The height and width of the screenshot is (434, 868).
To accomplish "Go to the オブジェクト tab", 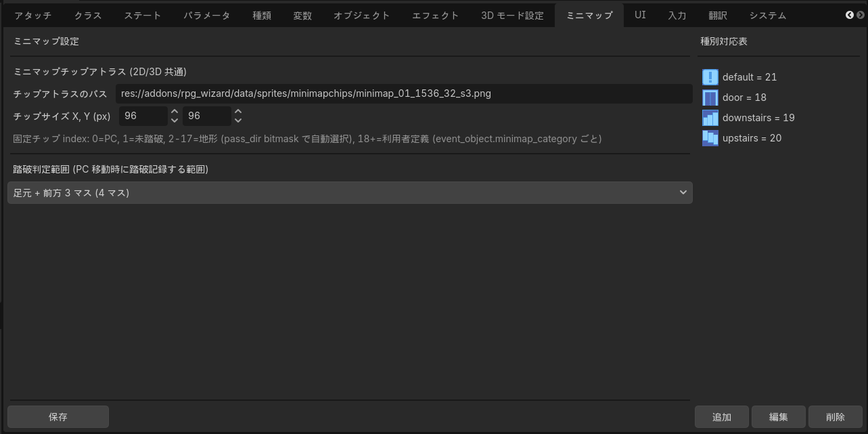I will [362, 16].
